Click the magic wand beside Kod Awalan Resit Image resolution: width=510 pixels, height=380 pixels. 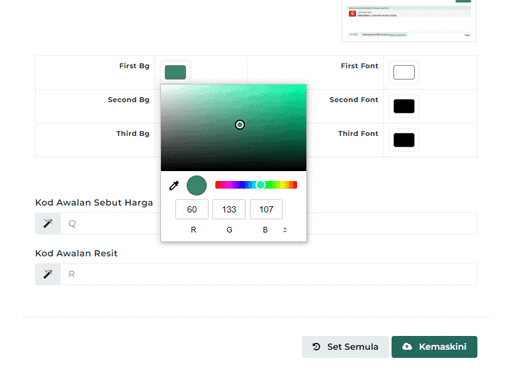pos(48,274)
